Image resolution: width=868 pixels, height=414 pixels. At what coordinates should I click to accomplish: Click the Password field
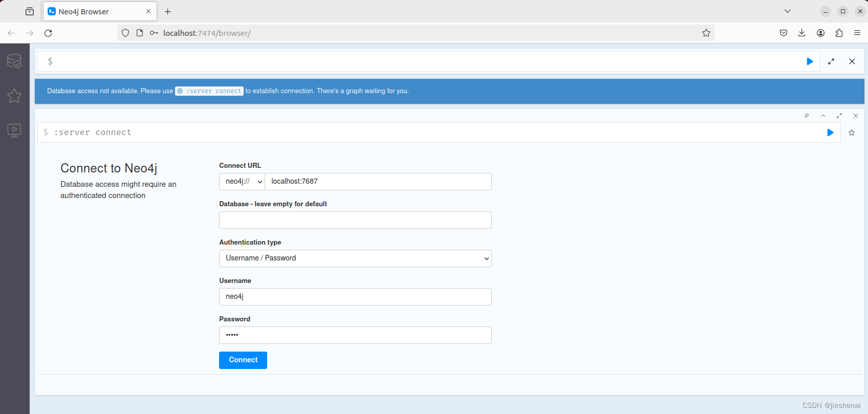tap(355, 335)
